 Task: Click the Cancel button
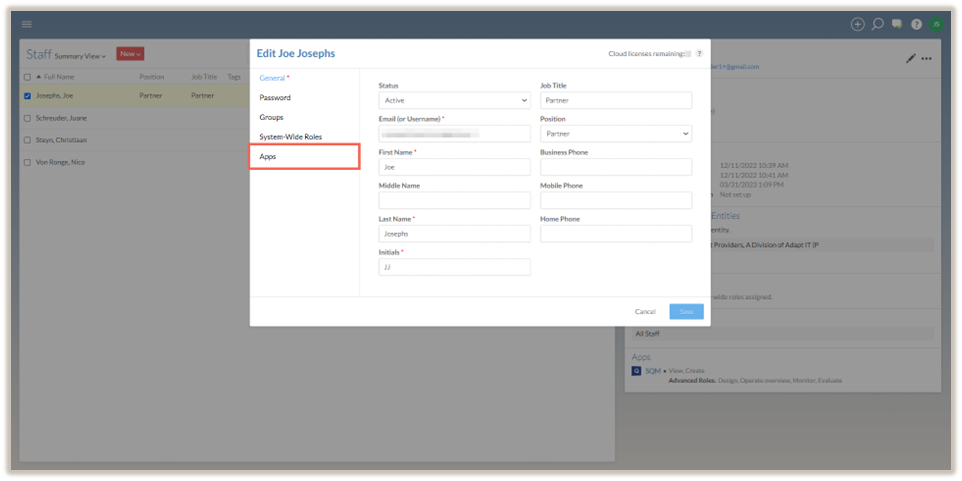[645, 312]
